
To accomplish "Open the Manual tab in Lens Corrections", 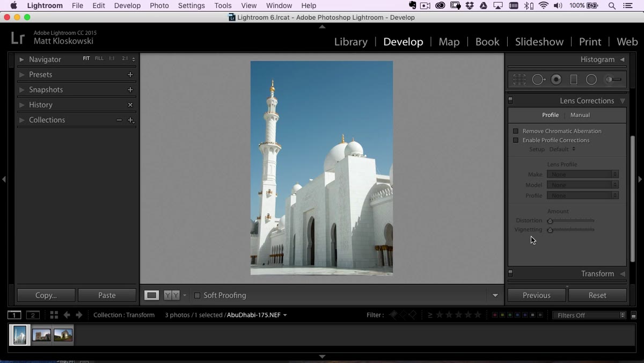I will tap(580, 115).
